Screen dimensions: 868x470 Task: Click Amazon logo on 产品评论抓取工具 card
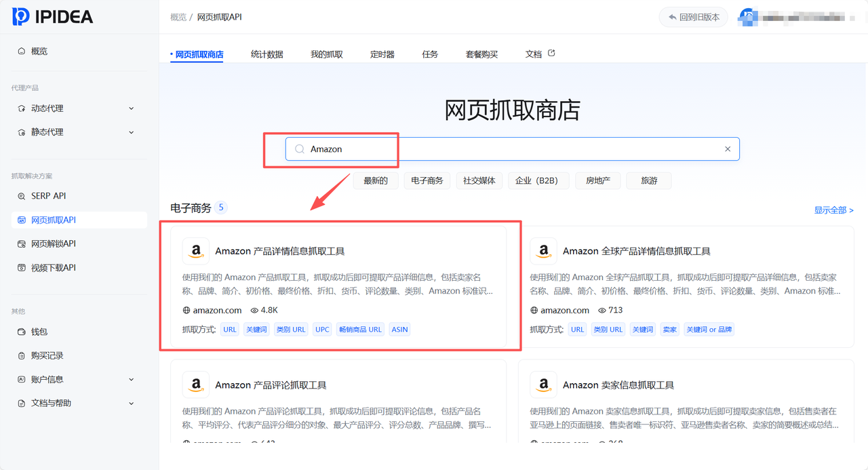(x=196, y=385)
